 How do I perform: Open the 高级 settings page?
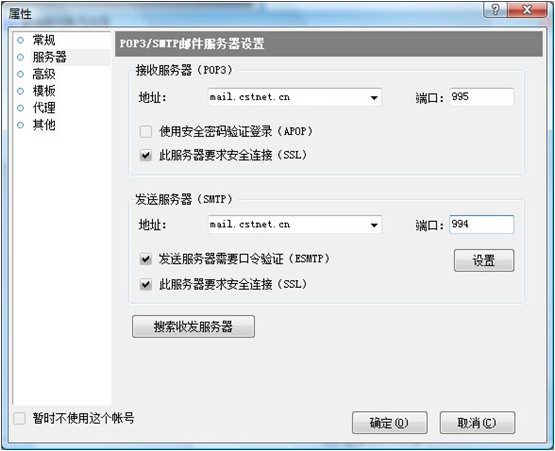point(44,74)
